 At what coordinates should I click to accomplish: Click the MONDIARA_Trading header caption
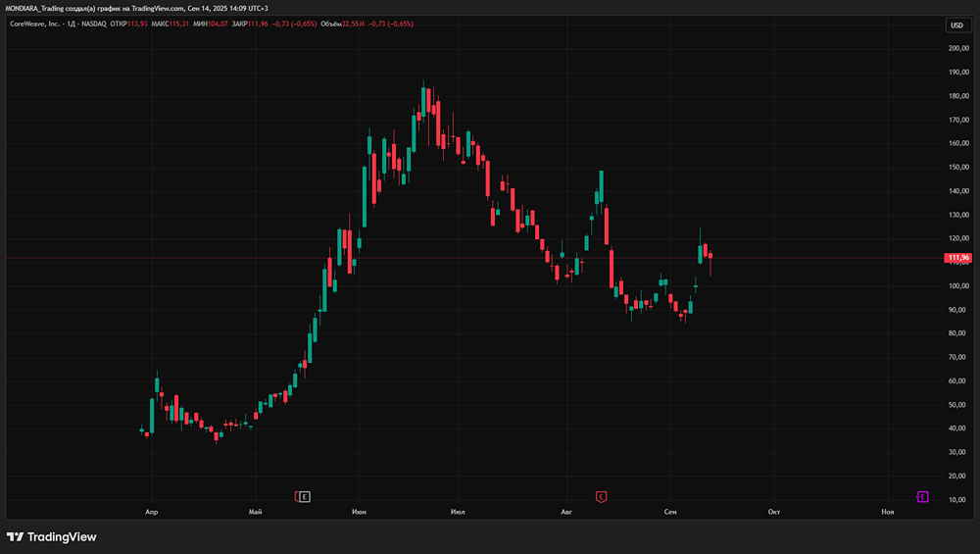coord(136,8)
